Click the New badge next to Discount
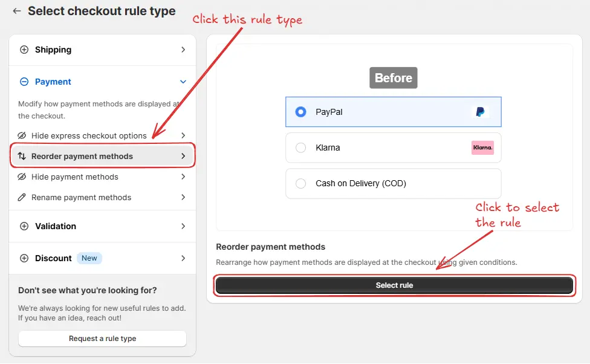Image resolution: width=590 pixels, height=364 pixels. (x=89, y=258)
